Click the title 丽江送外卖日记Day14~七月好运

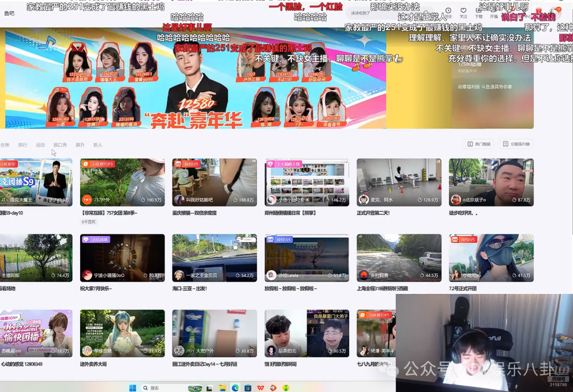click(x=205, y=364)
